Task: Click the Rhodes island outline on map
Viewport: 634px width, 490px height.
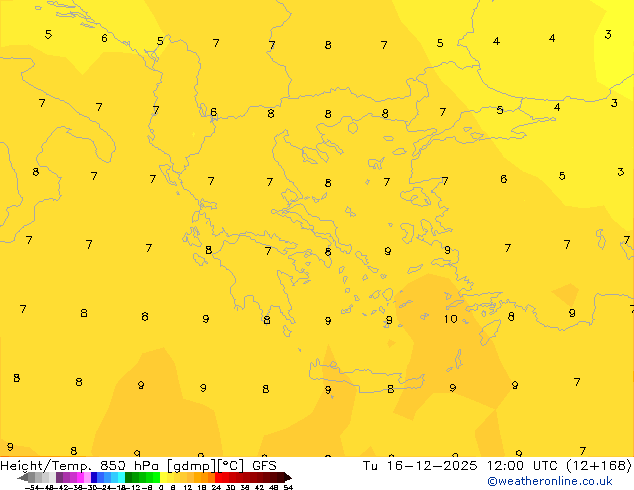Action: point(488,331)
